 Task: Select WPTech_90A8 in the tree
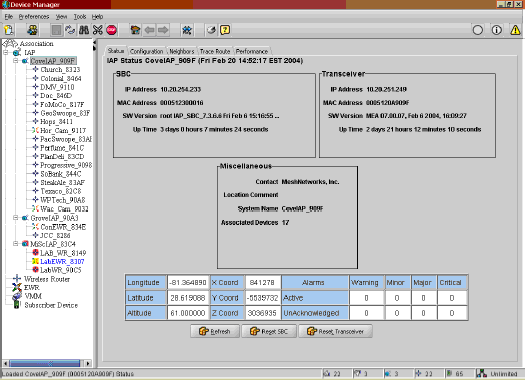(x=63, y=200)
